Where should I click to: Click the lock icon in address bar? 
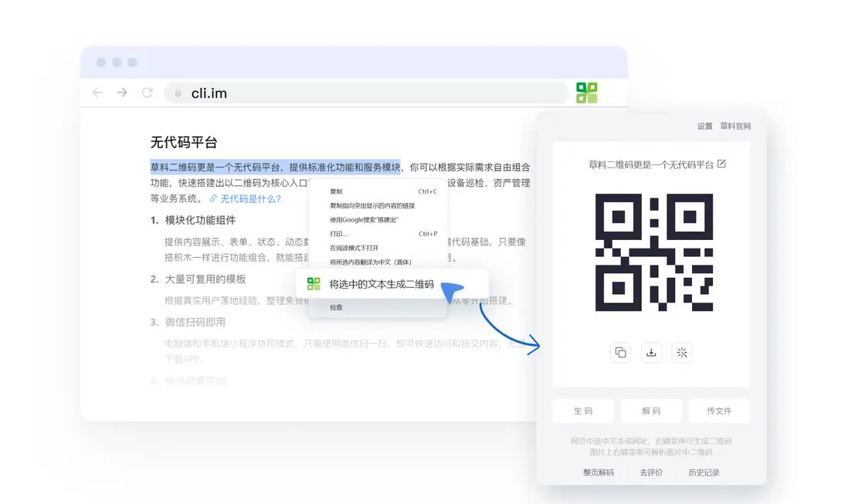pyautogui.click(x=178, y=93)
